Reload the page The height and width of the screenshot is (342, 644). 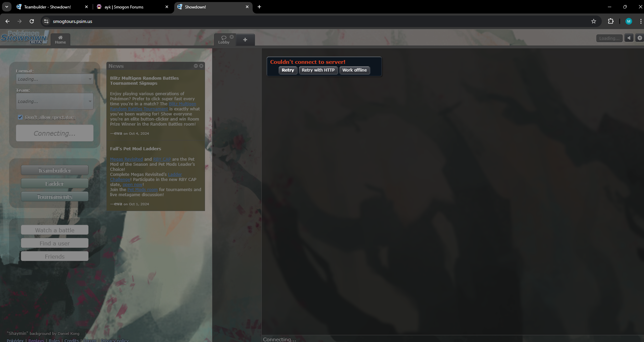pyautogui.click(x=32, y=21)
